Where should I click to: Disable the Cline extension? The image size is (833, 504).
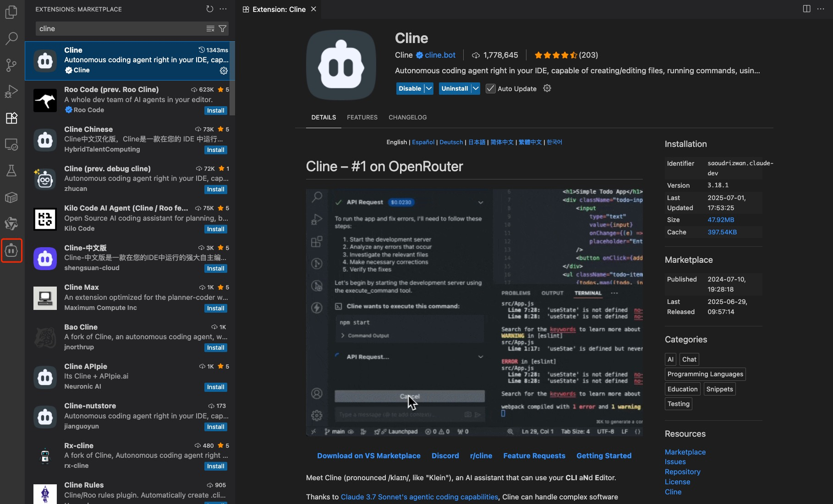[410, 88]
